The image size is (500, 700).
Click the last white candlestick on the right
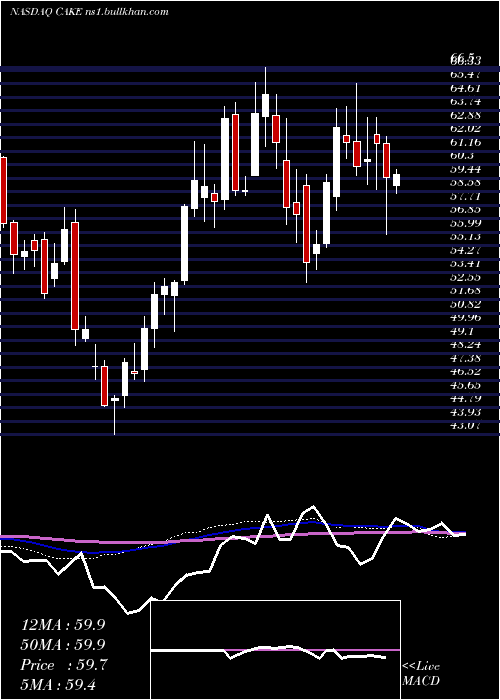[396, 180]
